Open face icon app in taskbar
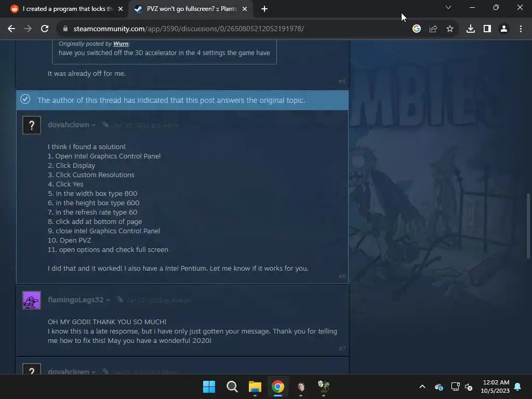Image resolution: width=532 pixels, height=399 pixels. coord(301,387)
